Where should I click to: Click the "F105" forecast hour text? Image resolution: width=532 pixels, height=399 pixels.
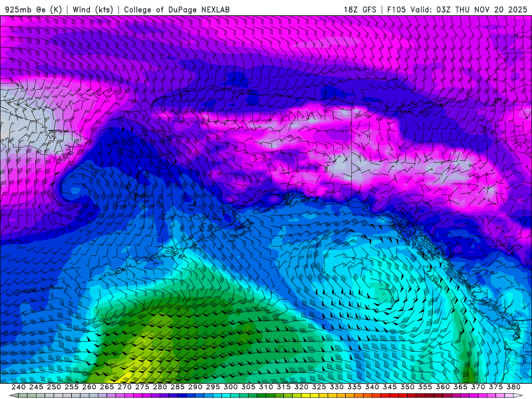[x=396, y=9]
